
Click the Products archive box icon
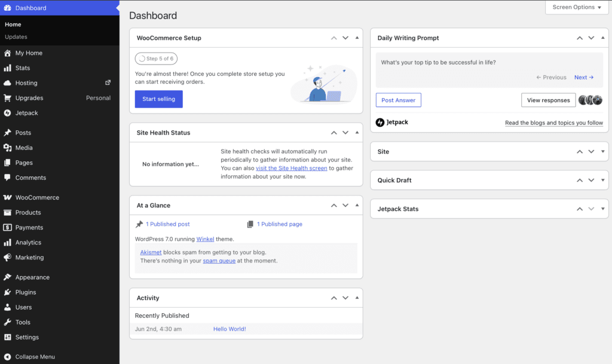coord(7,212)
